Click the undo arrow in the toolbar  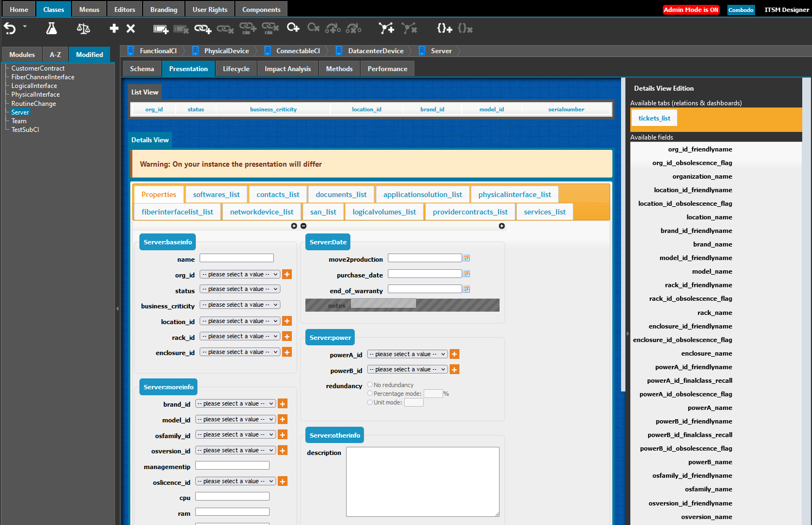[10, 28]
